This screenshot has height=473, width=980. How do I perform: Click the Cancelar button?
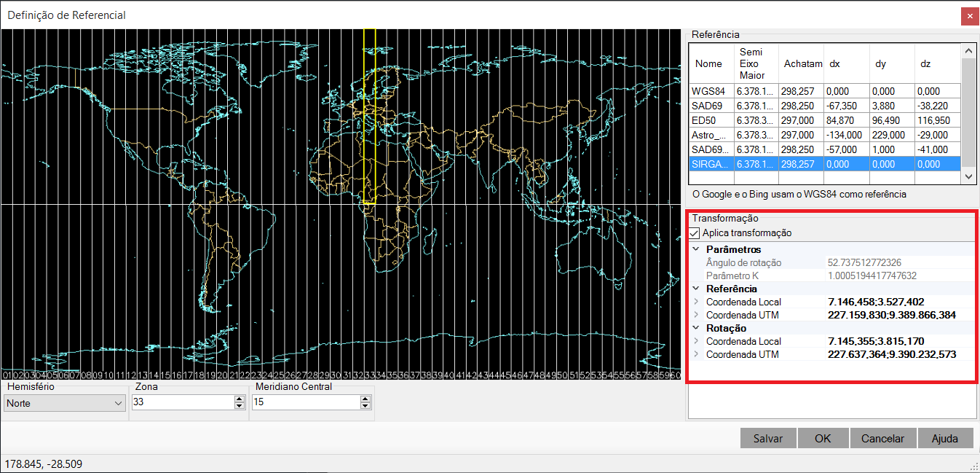click(x=882, y=438)
